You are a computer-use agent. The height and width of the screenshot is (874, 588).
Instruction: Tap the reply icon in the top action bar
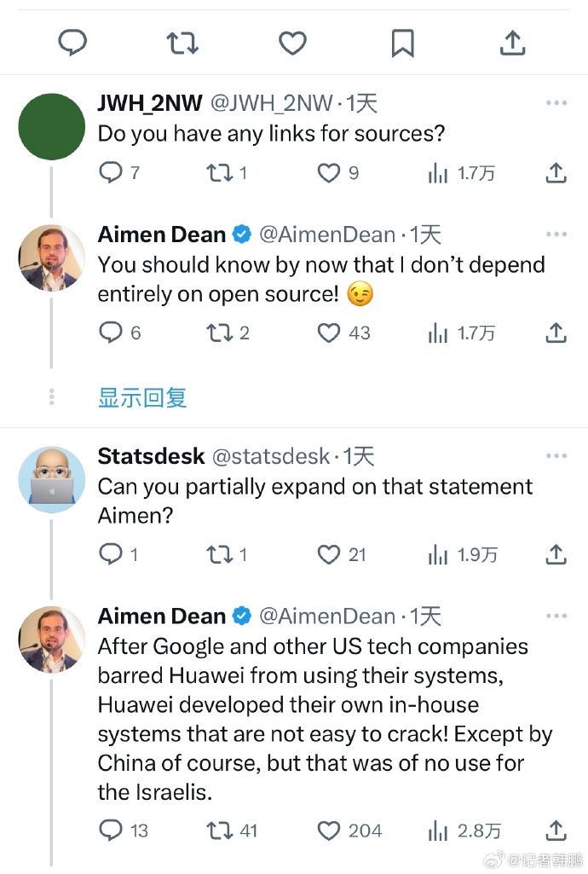(72, 43)
